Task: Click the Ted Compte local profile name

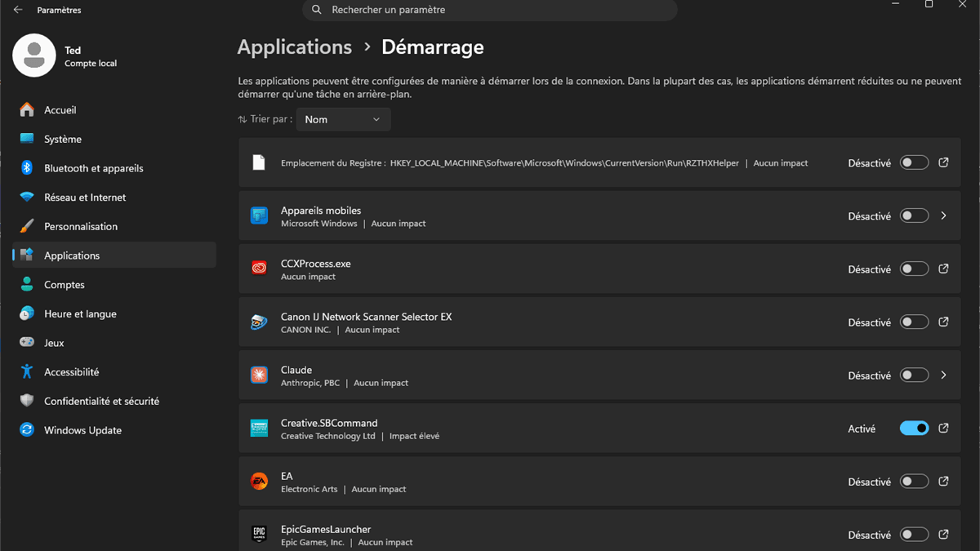Action: [90, 56]
